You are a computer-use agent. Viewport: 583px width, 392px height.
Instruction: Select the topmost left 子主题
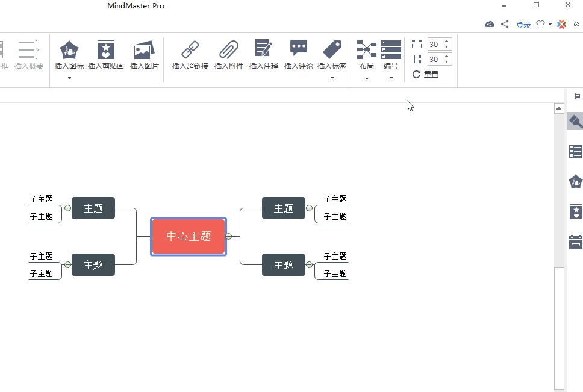42,199
